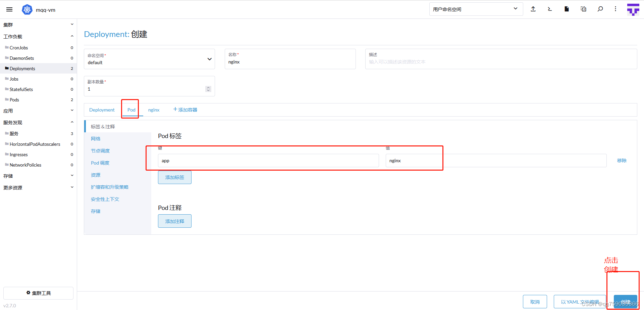The image size is (644, 310).
Task: Click 添加容器 to add a container
Action: [x=185, y=110]
